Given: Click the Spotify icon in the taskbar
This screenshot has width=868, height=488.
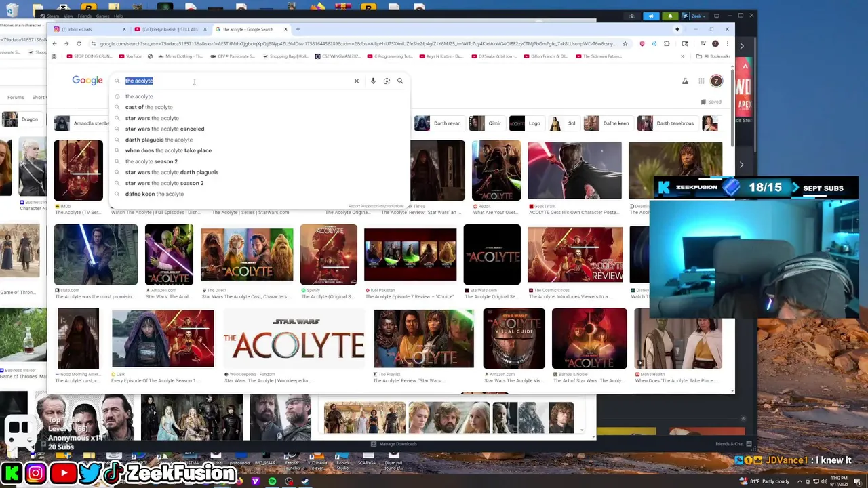Looking at the screenshot, I should (272, 481).
